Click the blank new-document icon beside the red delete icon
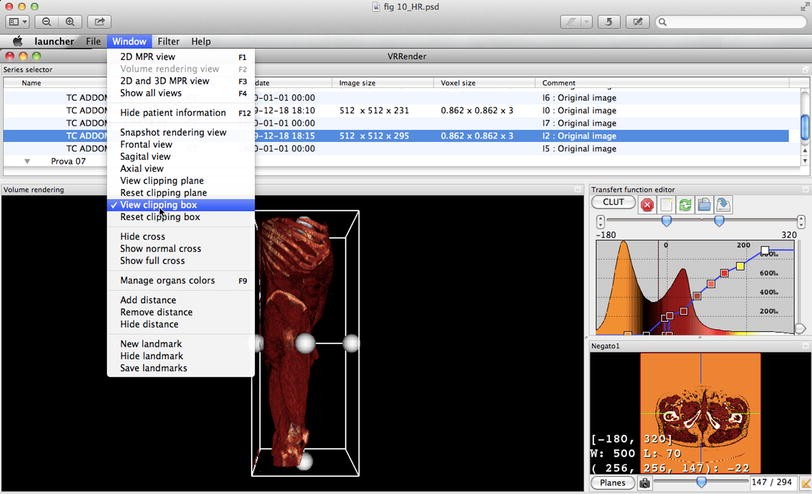This screenshot has height=494, width=812. (x=666, y=204)
